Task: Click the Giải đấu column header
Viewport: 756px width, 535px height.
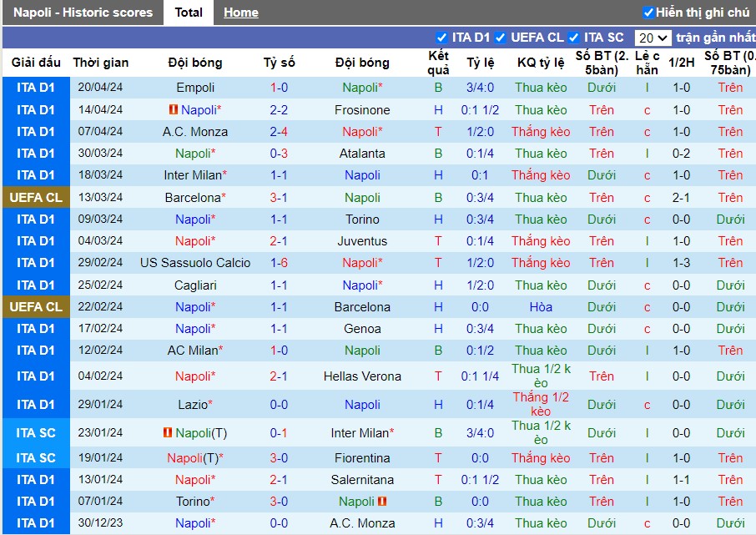Action: (36, 63)
